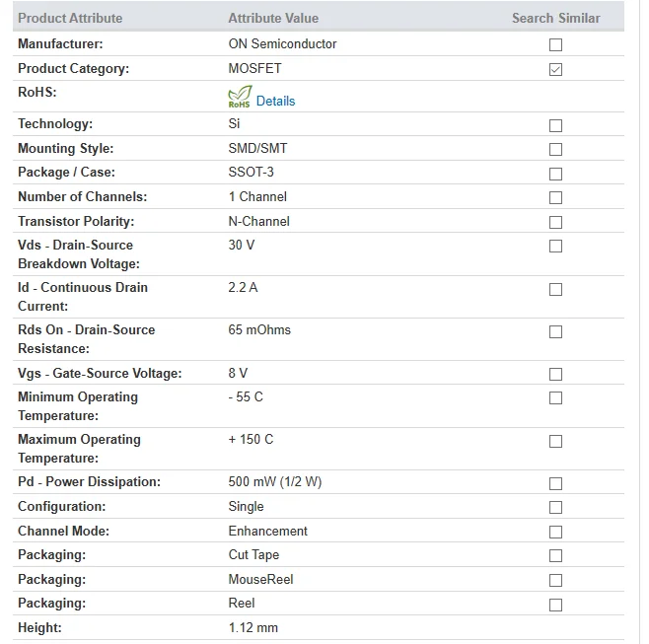This screenshot has width=649, height=644.
Task: Check the Transistor Polarity N-Channel checkbox
Action: [x=555, y=222]
